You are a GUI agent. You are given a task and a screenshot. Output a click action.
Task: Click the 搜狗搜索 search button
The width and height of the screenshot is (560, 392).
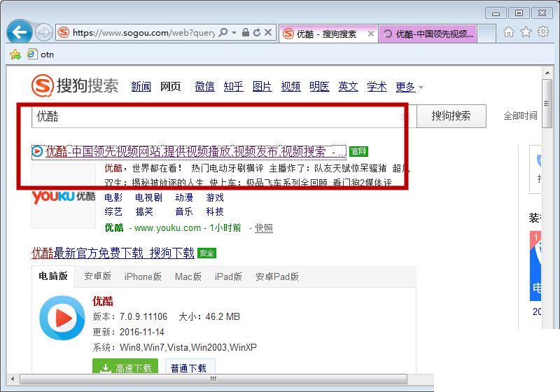(451, 116)
